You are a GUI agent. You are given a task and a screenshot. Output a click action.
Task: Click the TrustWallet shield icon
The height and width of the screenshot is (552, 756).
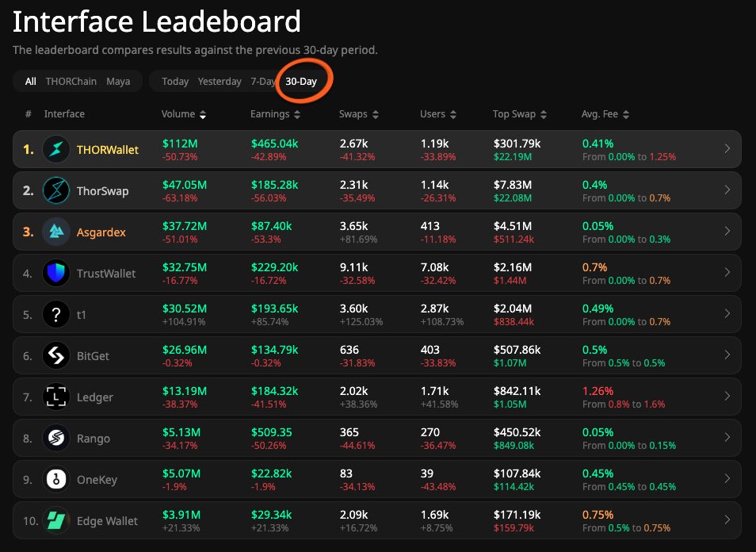[x=56, y=273]
